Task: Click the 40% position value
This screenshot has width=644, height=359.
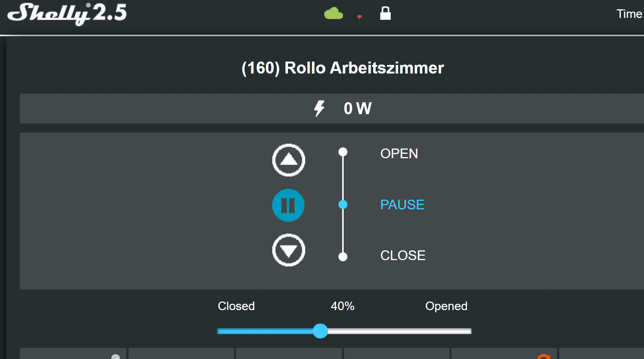Action: click(x=342, y=306)
